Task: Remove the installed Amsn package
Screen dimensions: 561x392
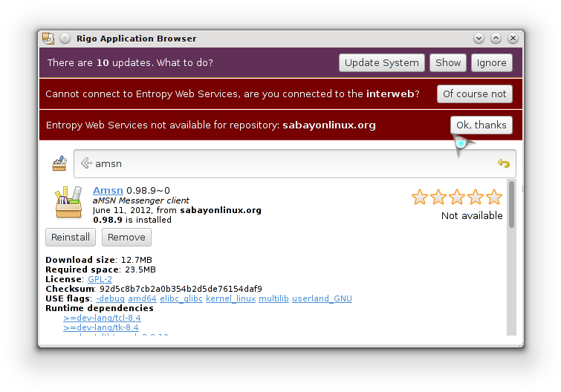Action: point(126,238)
